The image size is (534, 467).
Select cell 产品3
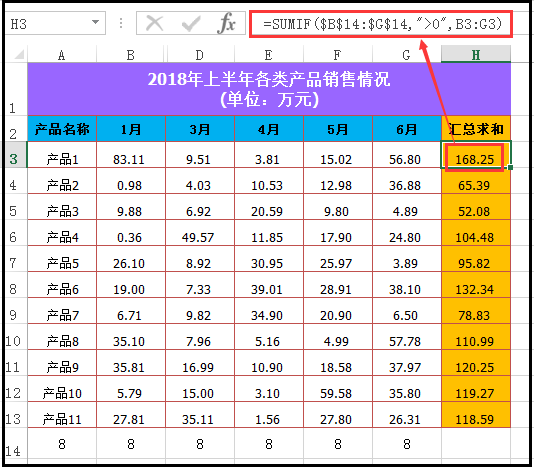[x=62, y=207]
